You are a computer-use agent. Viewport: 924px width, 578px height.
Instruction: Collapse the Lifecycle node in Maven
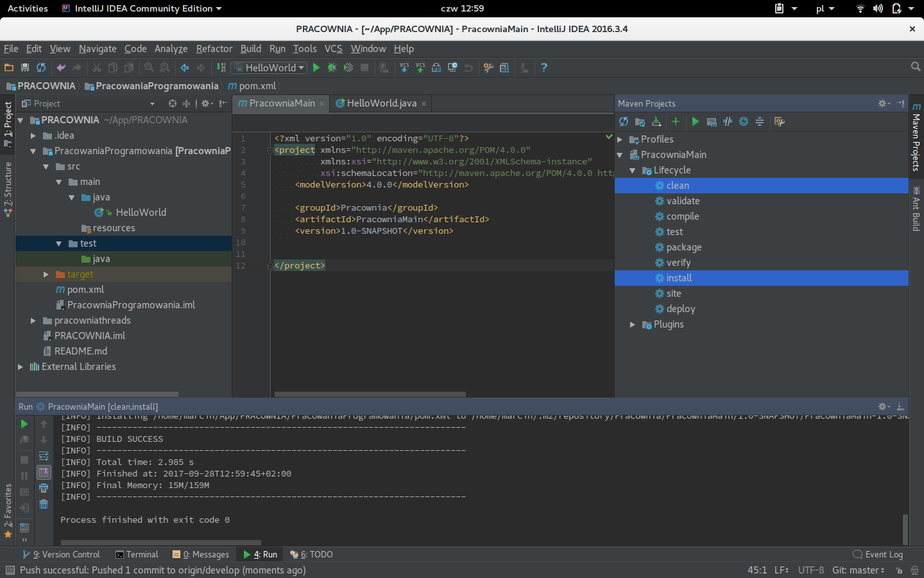pos(633,170)
